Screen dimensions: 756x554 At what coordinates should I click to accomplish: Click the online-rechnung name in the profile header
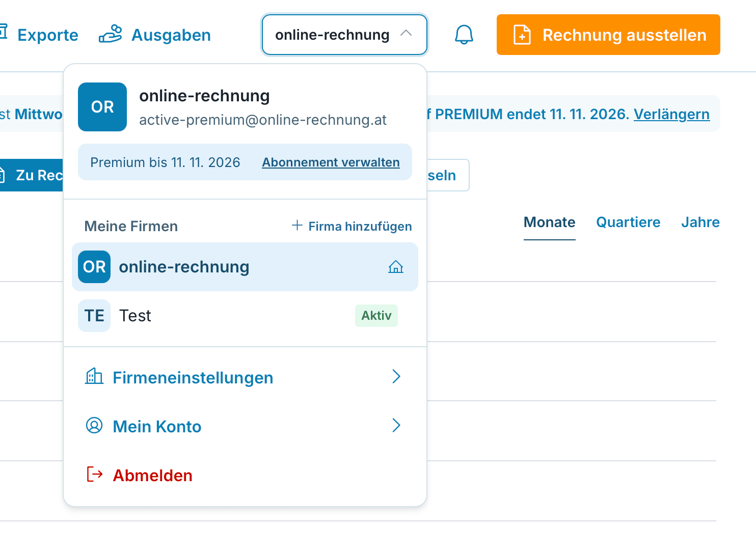[204, 96]
